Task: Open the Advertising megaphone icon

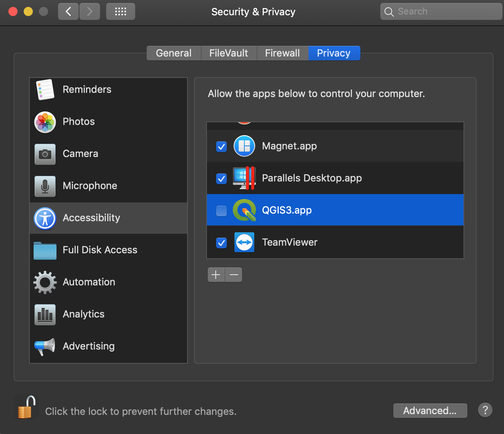Action: (45, 346)
